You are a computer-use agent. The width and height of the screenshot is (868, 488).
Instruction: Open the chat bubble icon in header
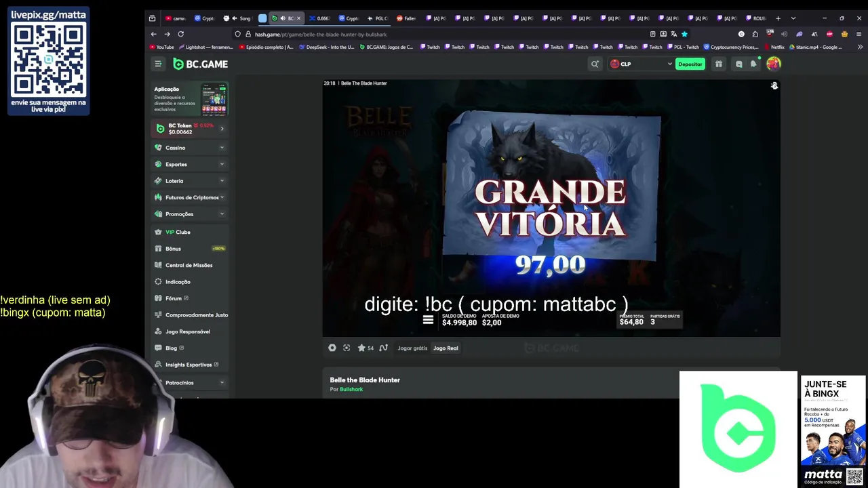click(739, 64)
